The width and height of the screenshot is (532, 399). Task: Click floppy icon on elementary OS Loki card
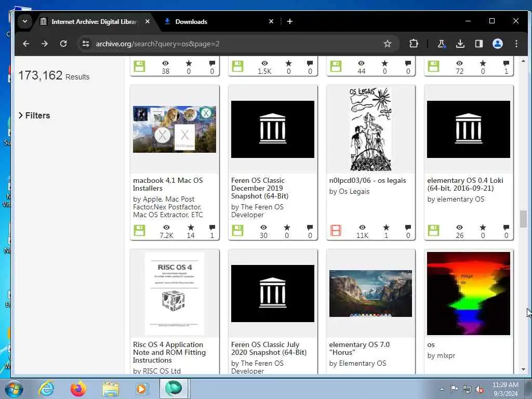point(433,230)
